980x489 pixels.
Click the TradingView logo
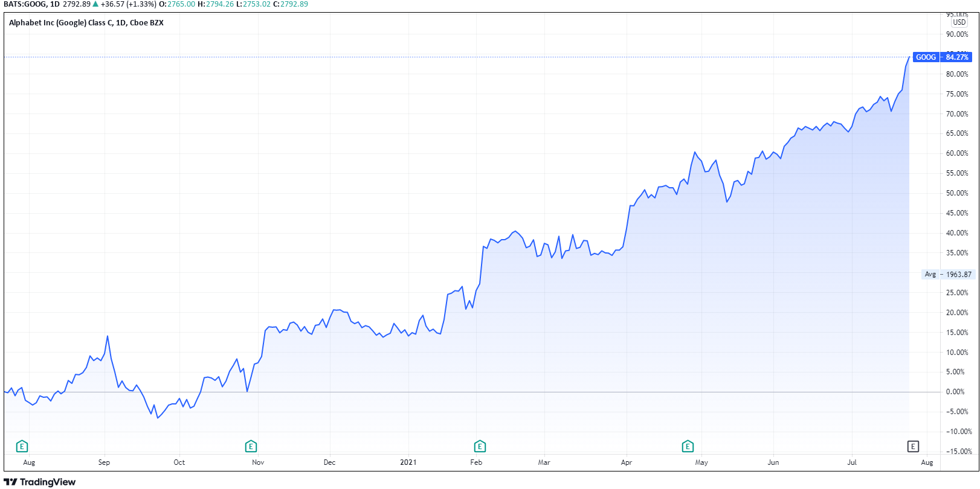(40, 482)
